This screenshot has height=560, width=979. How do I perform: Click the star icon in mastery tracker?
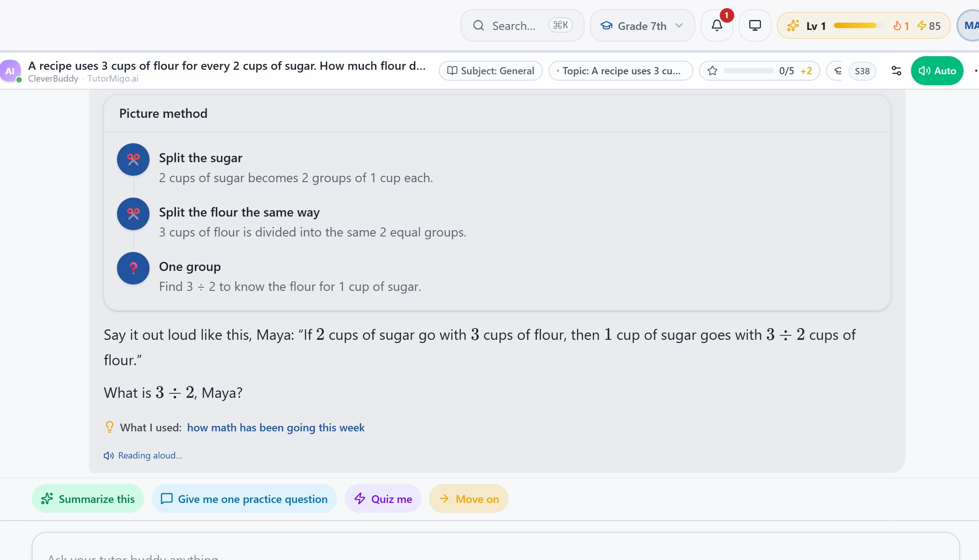712,71
